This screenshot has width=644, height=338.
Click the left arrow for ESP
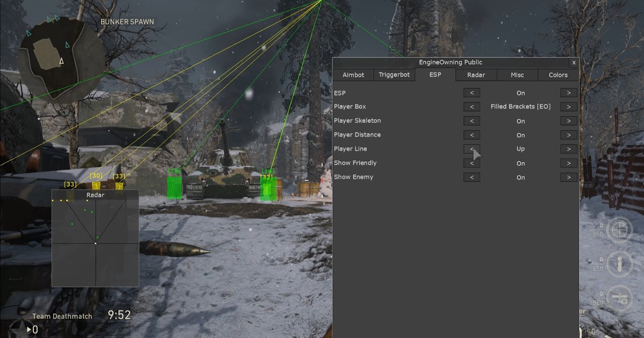[472, 93]
